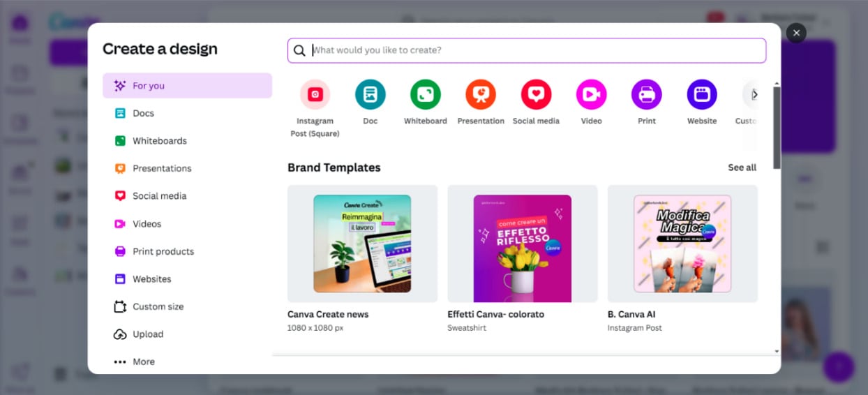Click the 'Canva Create news' title text
Viewport: 868px width, 395px height.
coord(328,314)
